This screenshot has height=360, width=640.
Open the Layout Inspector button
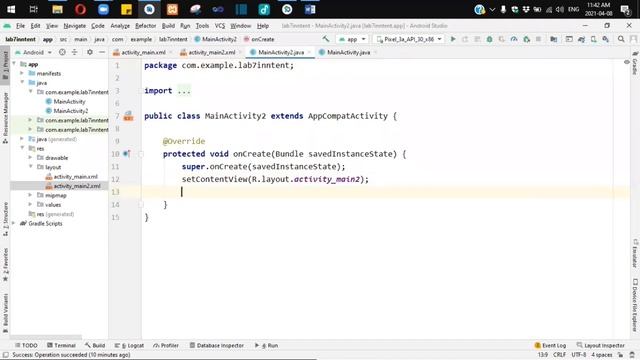pyautogui.click(x=600, y=345)
